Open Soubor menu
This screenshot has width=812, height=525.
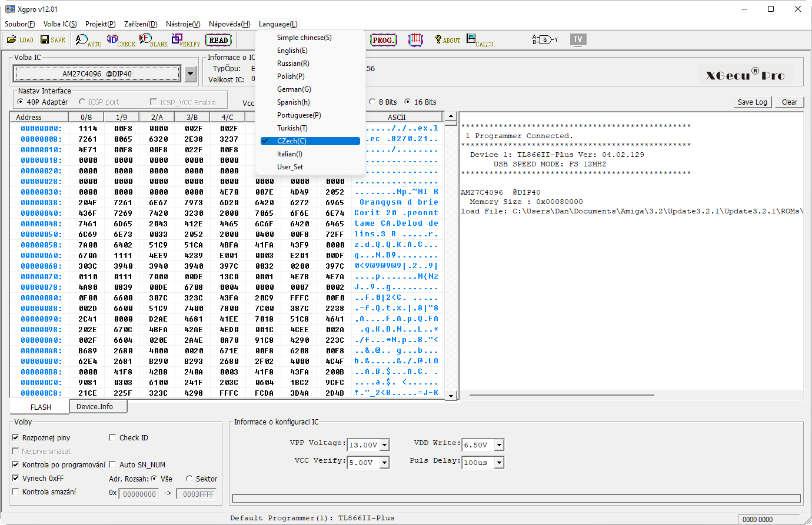pyautogui.click(x=20, y=24)
